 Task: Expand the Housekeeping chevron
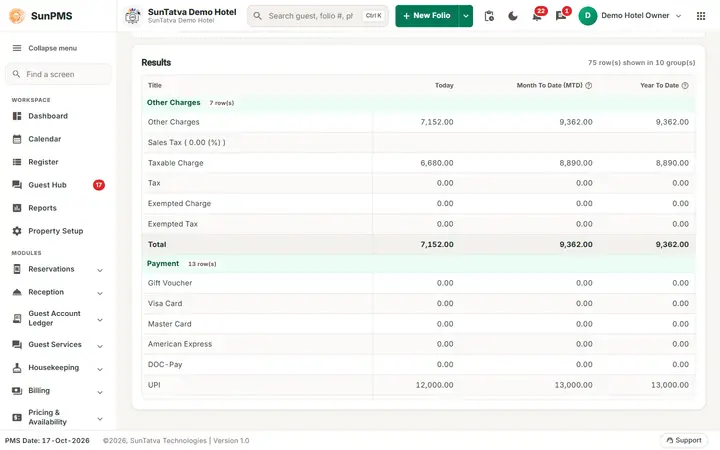click(x=100, y=369)
